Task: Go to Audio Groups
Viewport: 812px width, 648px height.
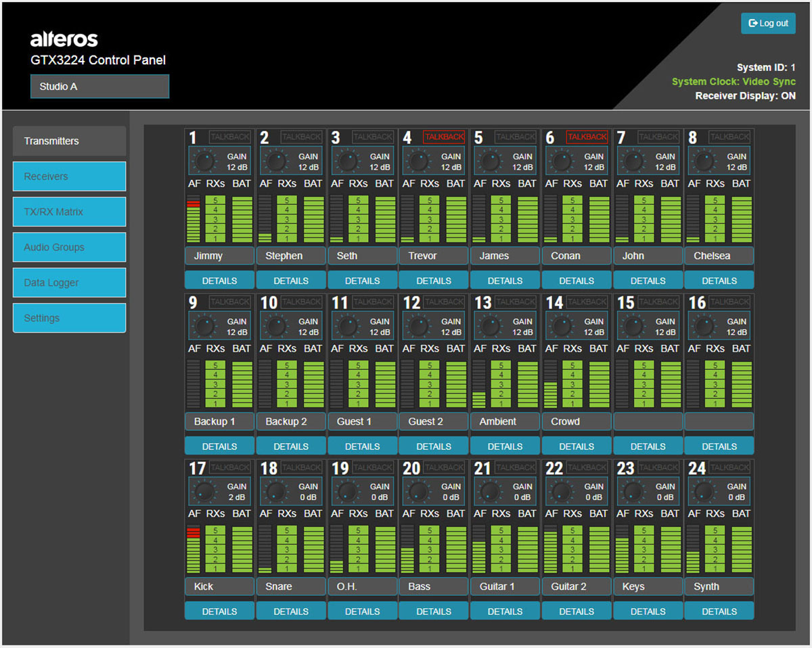Action: pos(69,247)
